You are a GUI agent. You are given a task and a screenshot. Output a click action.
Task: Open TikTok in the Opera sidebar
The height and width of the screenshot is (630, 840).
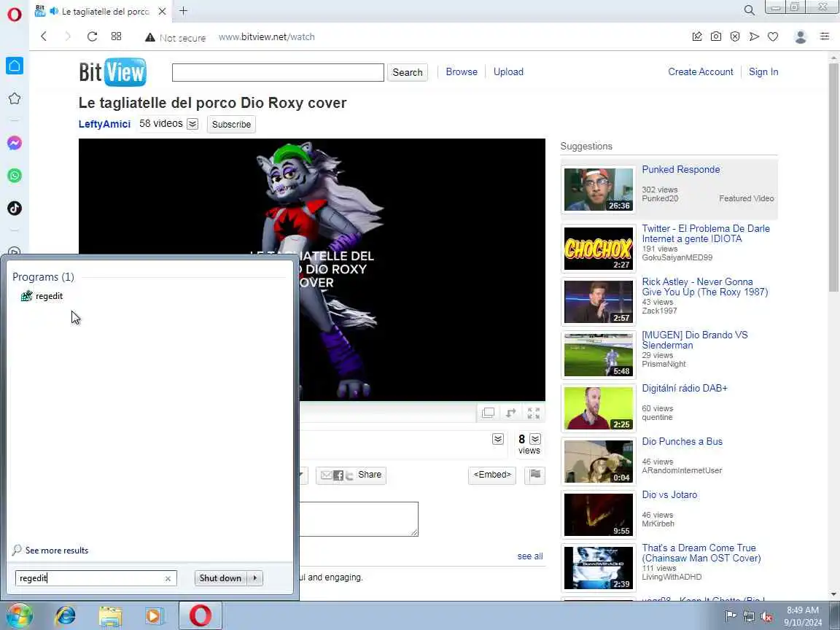15,209
